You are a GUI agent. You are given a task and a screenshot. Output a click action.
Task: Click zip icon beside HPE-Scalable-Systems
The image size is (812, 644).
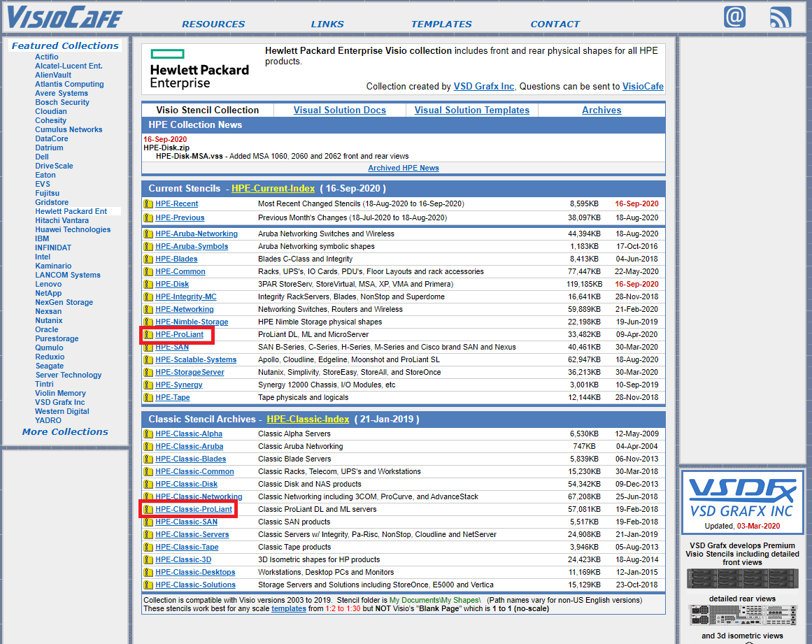pos(148,360)
